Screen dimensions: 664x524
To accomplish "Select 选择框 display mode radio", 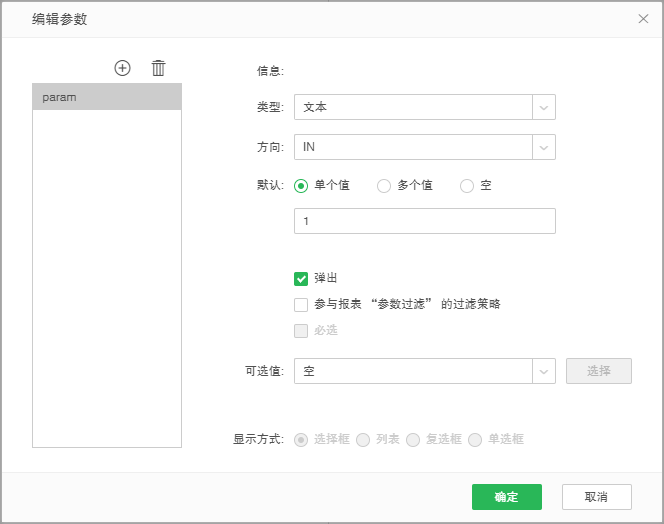I will click(x=301, y=439).
